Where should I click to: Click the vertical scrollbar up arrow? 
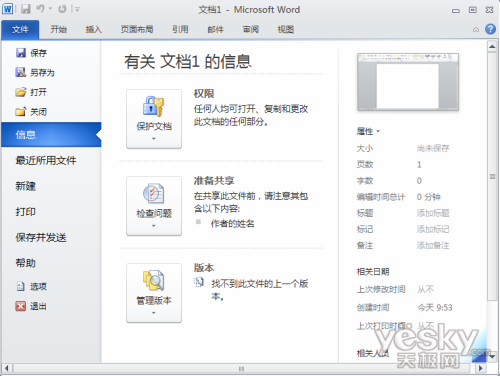[x=492, y=47]
